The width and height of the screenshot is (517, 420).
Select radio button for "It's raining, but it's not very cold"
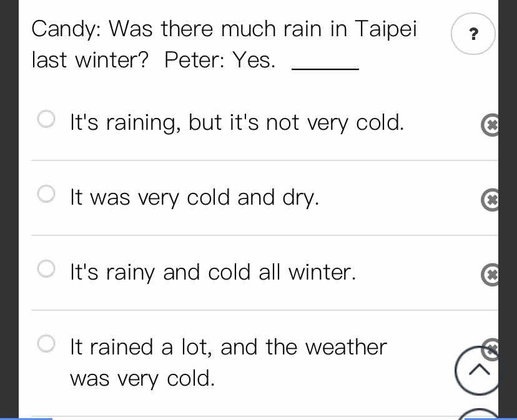46,119
